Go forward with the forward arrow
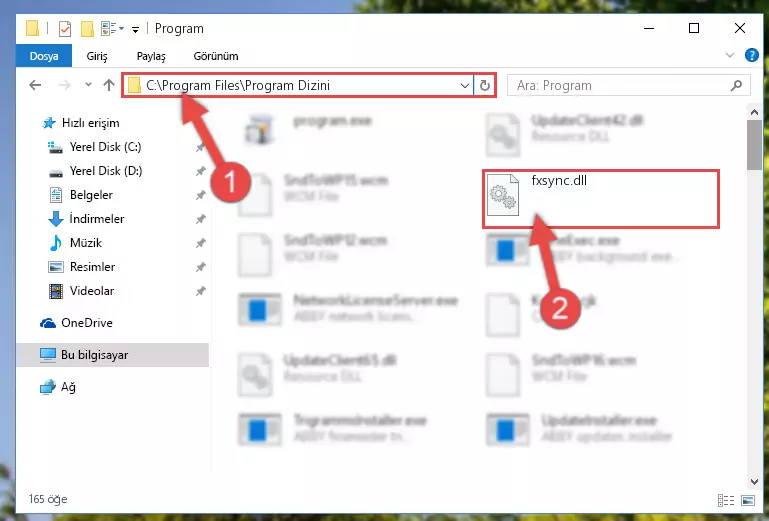This screenshot has height=521, width=769. (64, 85)
